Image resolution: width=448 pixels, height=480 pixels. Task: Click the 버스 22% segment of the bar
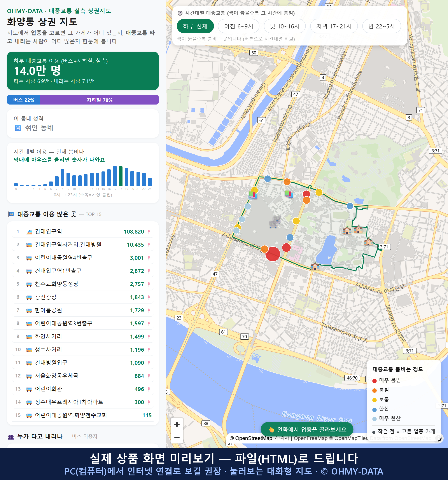(24, 100)
